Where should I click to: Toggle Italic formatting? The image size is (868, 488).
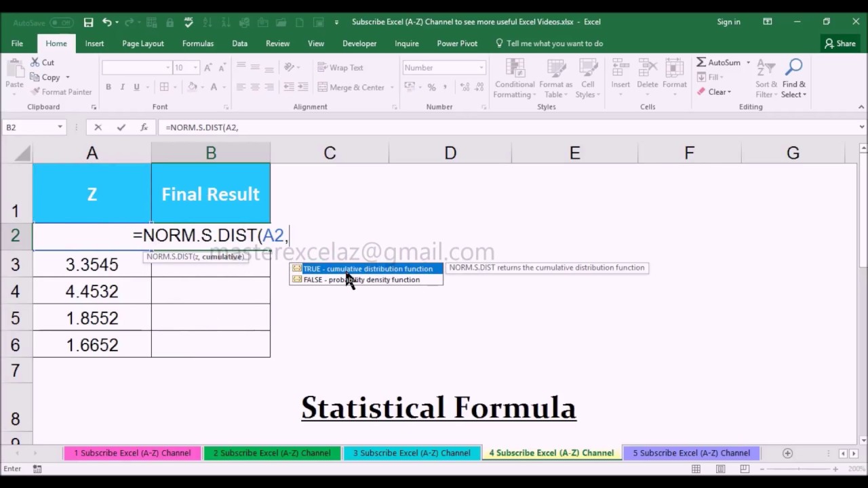click(123, 87)
